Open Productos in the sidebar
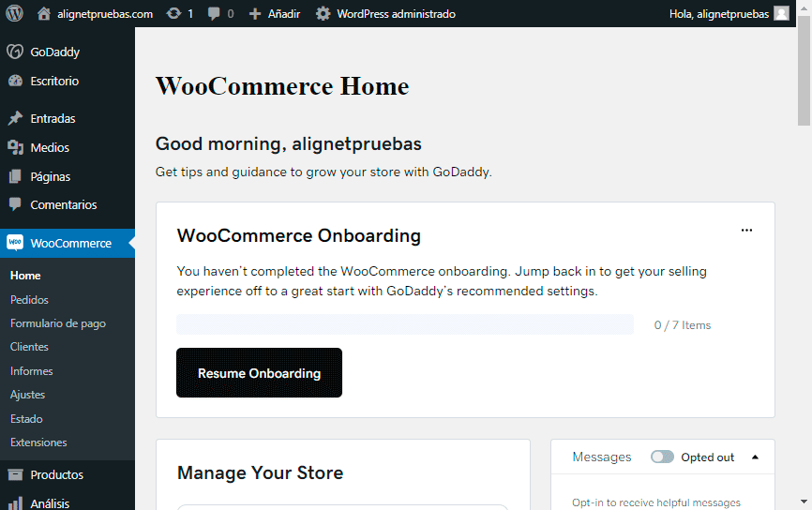The width and height of the screenshot is (812, 510). [x=56, y=475]
